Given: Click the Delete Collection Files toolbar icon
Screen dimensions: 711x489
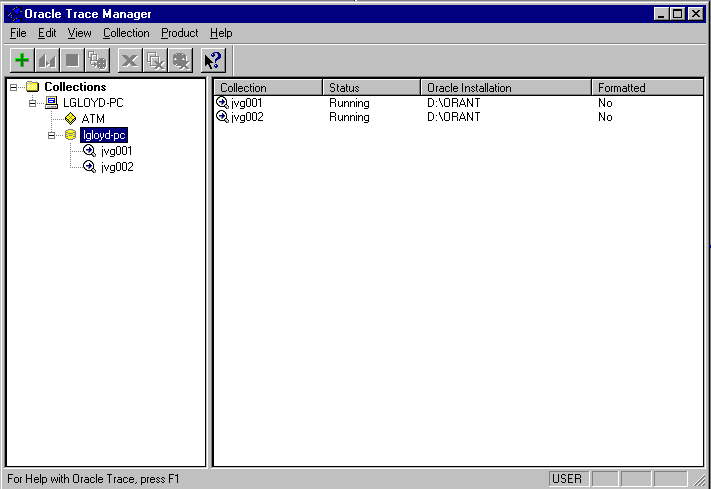Looking at the screenshot, I should (x=155, y=60).
